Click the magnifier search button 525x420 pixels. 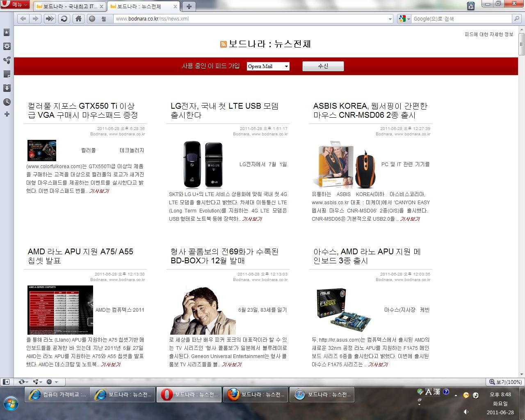click(517, 18)
